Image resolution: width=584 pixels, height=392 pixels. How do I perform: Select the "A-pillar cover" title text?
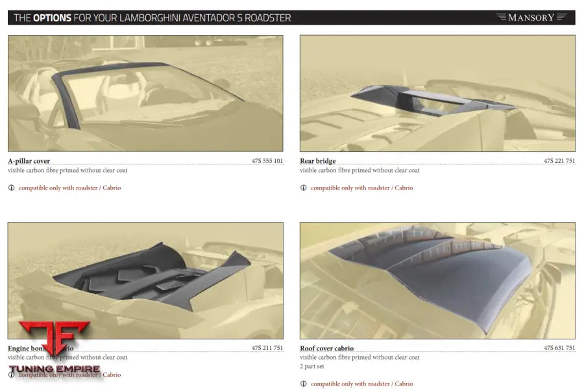pos(29,161)
